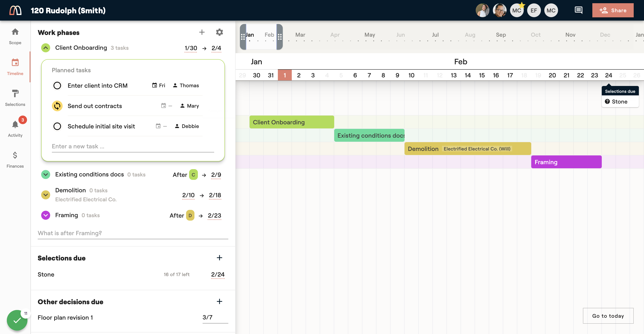Add a new work phase with plus icon
The image size is (644, 334).
pyautogui.click(x=202, y=32)
